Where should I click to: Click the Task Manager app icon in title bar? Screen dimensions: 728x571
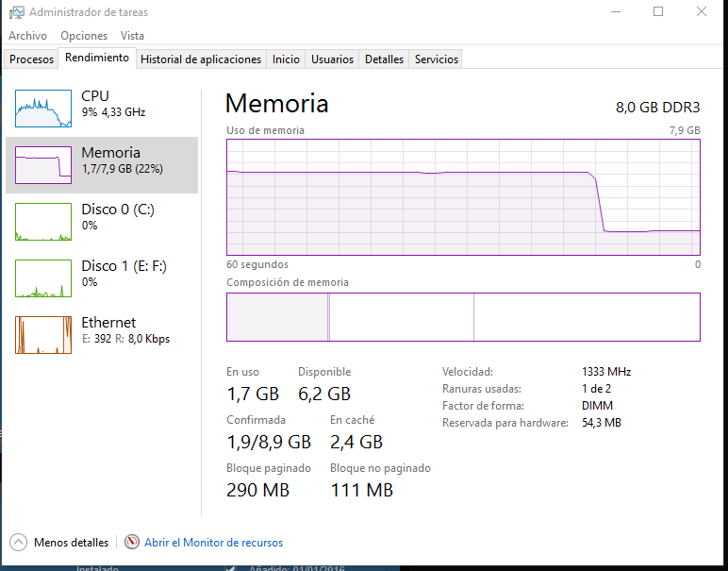point(16,12)
